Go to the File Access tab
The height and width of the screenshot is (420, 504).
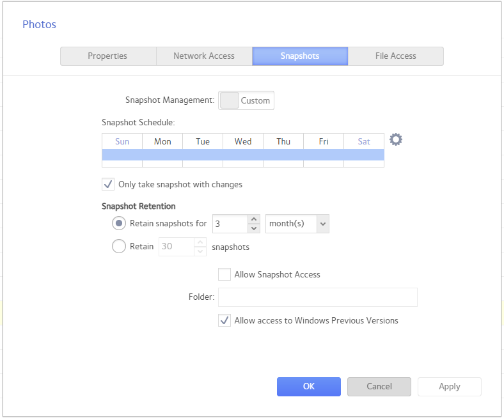click(x=395, y=56)
